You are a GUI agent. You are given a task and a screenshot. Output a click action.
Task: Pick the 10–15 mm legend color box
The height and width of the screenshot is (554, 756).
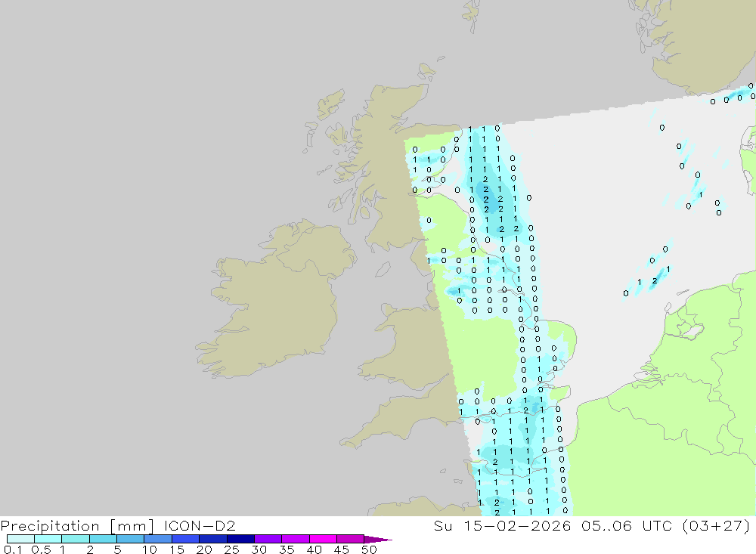coord(158,539)
